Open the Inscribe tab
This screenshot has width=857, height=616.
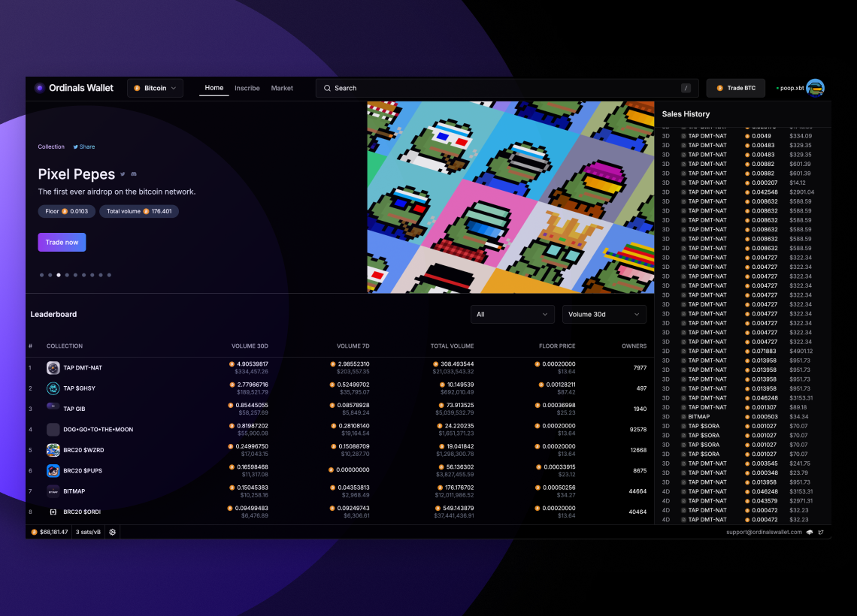[247, 88]
